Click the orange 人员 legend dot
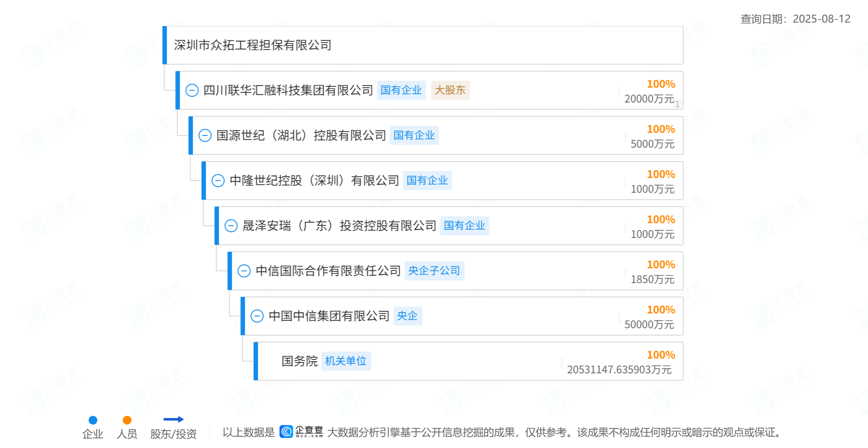The width and height of the screenshot is (868, 448). (x=127, y=420)
